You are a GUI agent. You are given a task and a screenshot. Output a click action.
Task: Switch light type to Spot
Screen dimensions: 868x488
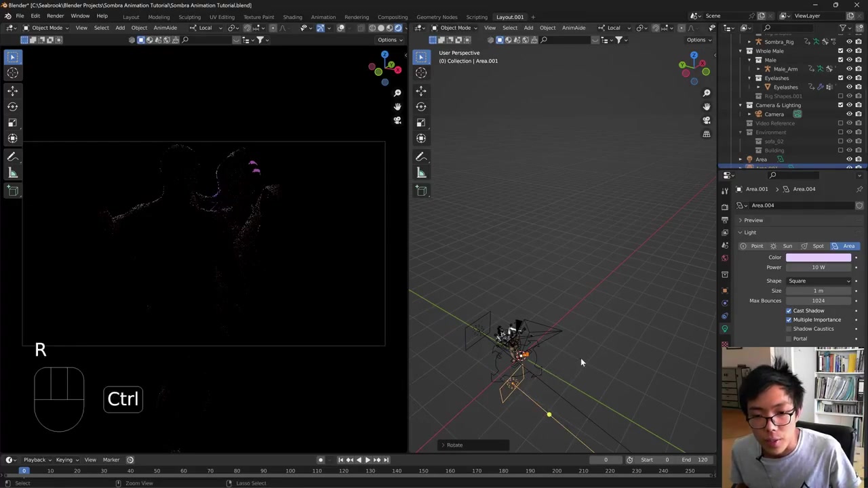813,246
